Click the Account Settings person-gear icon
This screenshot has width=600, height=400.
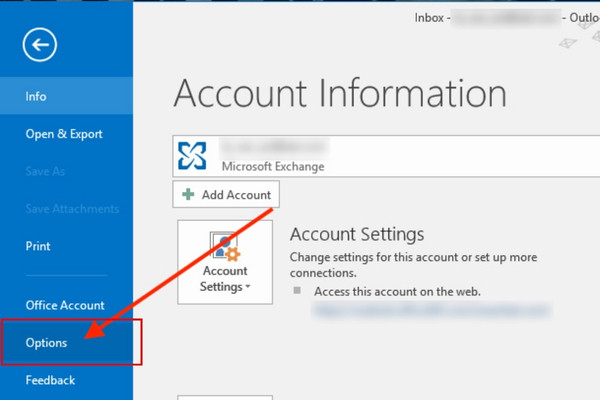(225, 247)
